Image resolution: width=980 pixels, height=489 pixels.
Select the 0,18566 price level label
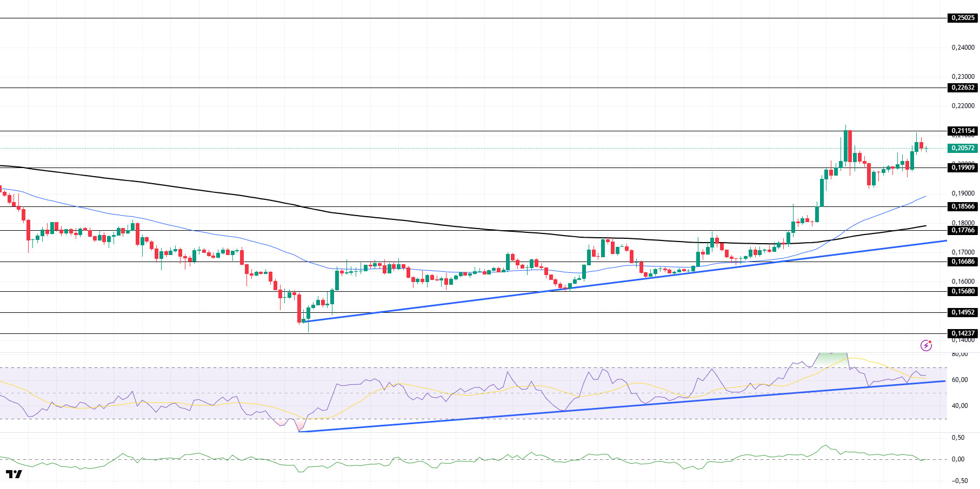(963, 206)
